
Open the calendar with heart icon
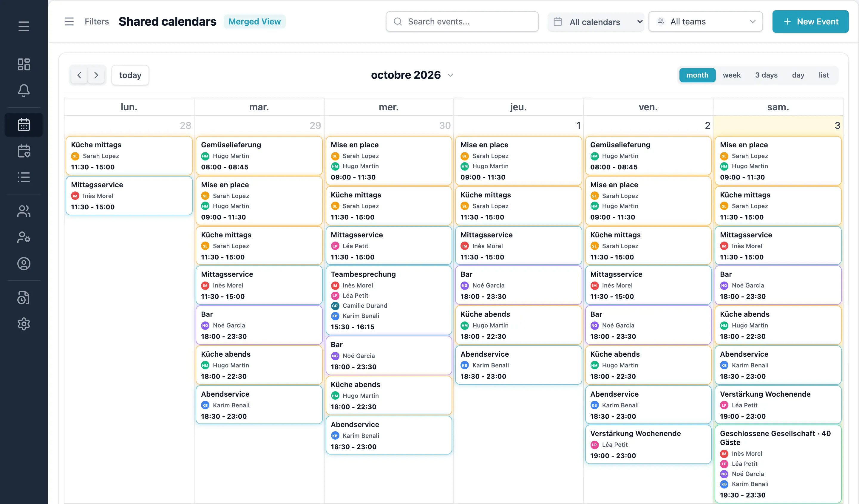tap(24, 151)
